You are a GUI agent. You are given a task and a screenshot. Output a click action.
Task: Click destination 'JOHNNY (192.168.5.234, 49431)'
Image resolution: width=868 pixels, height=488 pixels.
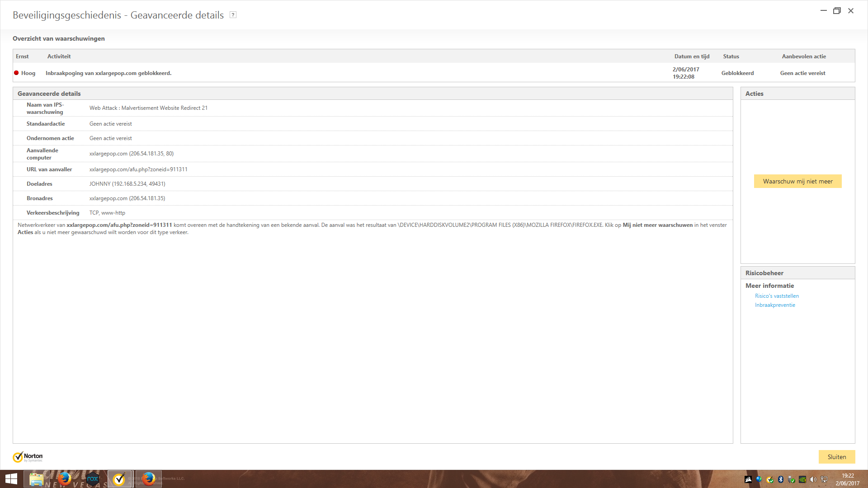127,184
